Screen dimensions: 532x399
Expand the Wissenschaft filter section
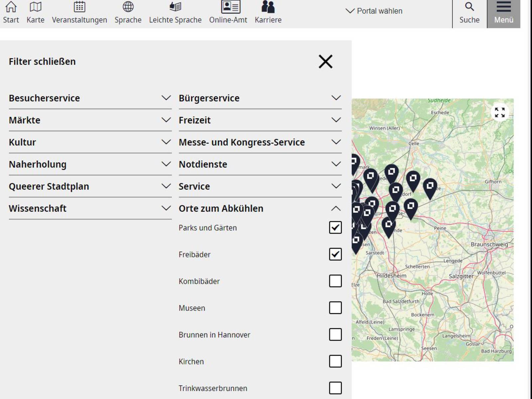coord(90,208)
